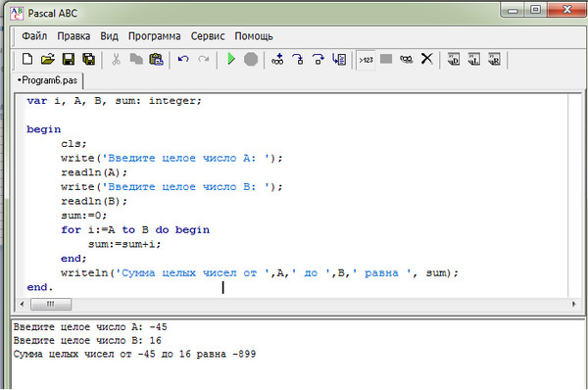Screen dimensions: 588x390
Task: Undo the last edit
Action: (183, 59)
